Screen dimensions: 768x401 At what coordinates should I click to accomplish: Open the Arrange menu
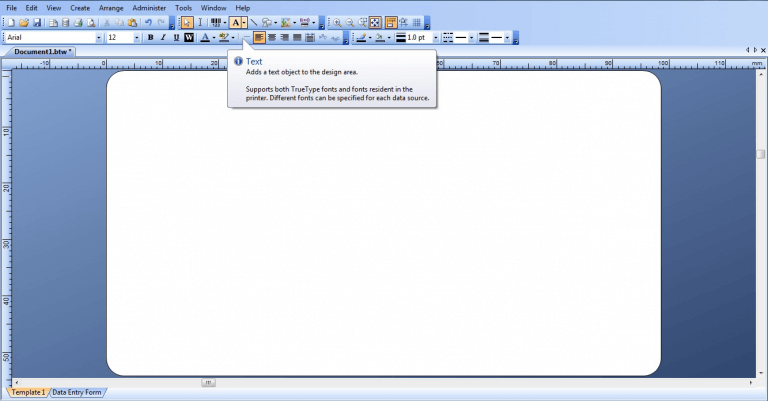point(111,8)
